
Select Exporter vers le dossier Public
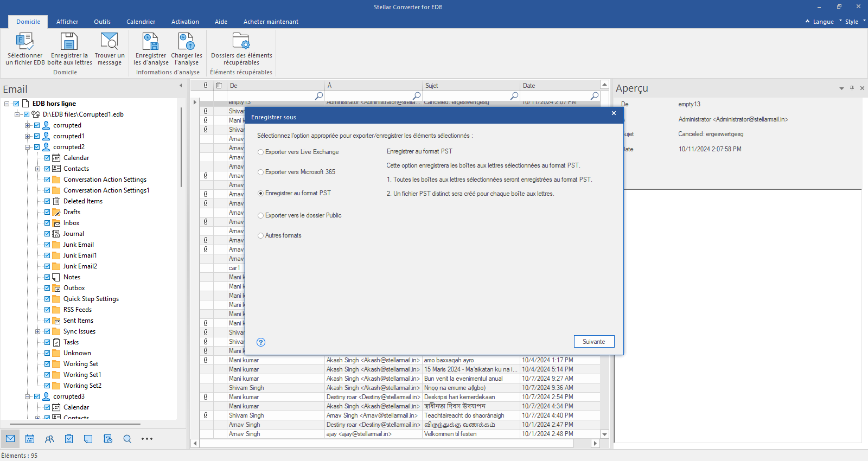299,215
